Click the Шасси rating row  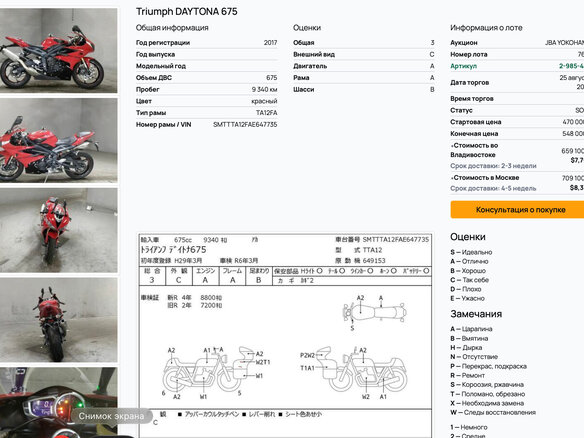[x=364, y=89]
